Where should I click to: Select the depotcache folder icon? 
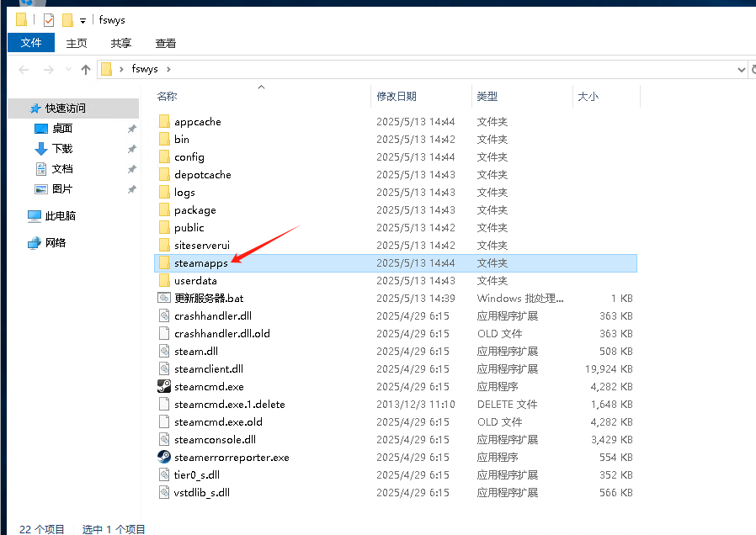click(x=164, y=174)
